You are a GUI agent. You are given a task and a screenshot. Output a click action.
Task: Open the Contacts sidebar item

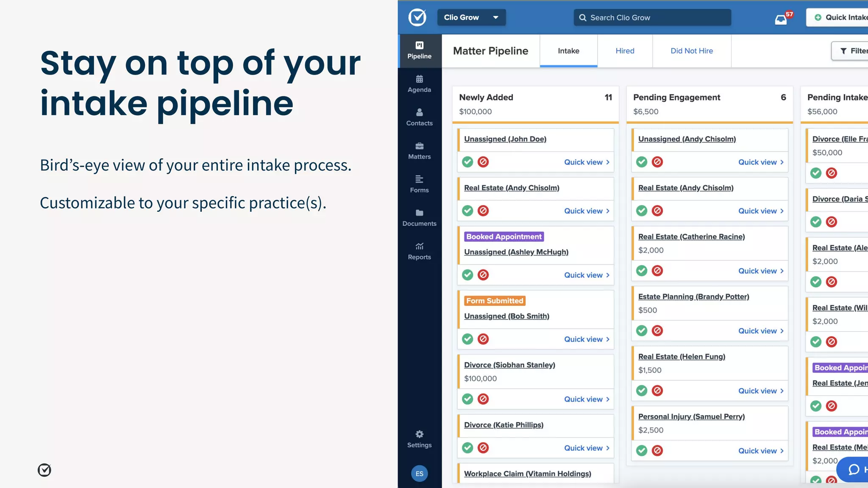tap(420, 117)
